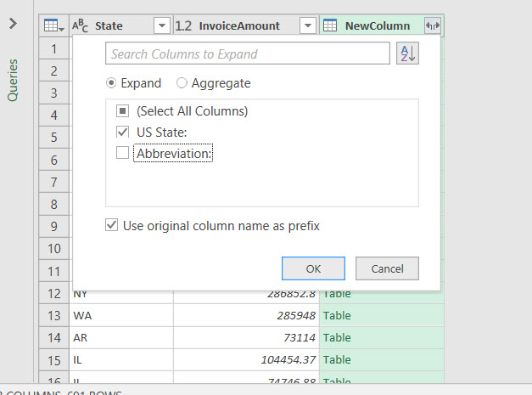This screenshot has height=395, width=532.
Task: Open the State column filter dropdown
Action: 162,26
